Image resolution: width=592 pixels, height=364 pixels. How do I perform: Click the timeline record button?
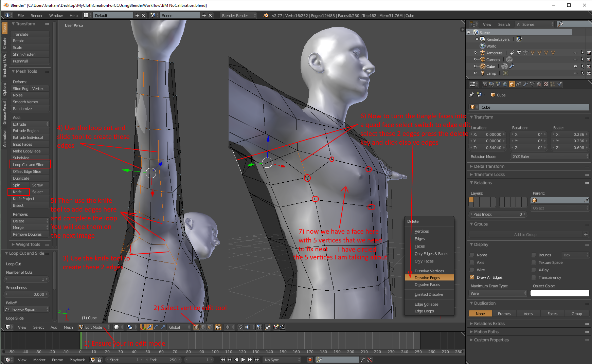coord(310,360)
